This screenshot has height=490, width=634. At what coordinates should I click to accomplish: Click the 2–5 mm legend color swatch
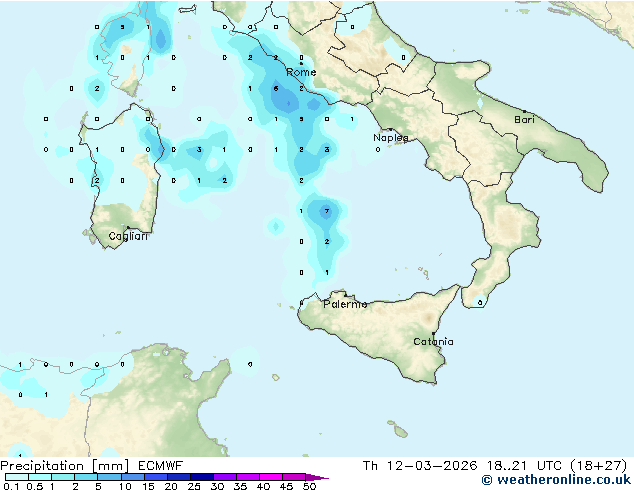(86, 477)
